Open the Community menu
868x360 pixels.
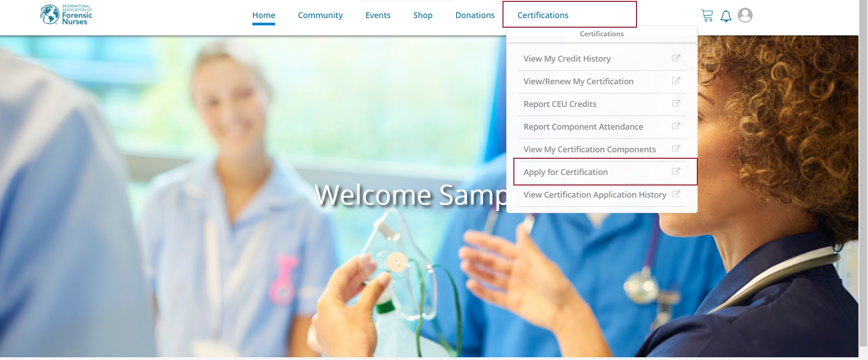tap(320, 15)
